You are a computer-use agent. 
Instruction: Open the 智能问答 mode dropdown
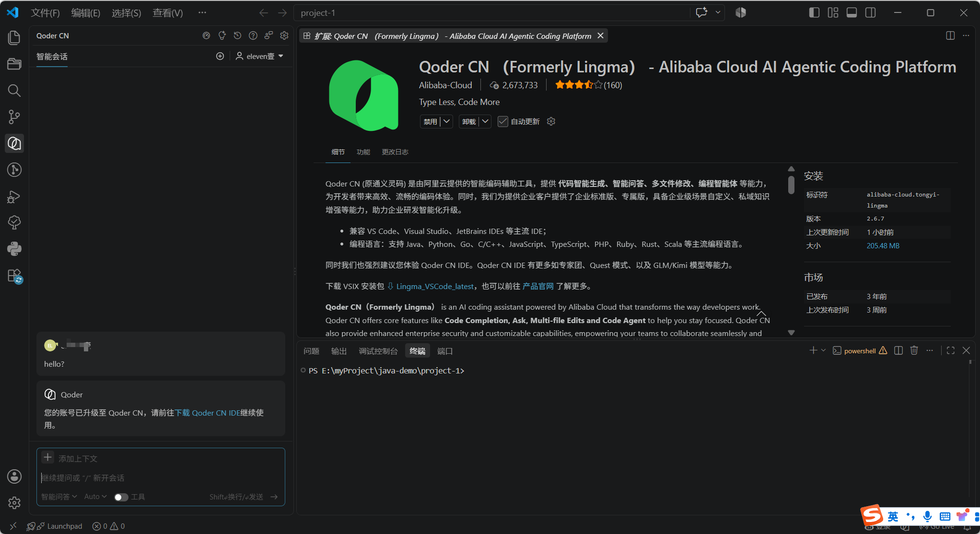59,497
